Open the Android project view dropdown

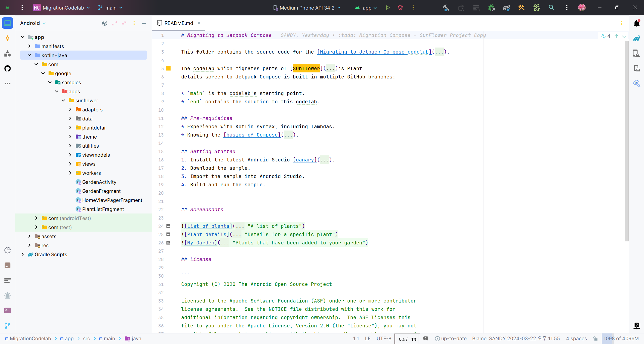33,23
